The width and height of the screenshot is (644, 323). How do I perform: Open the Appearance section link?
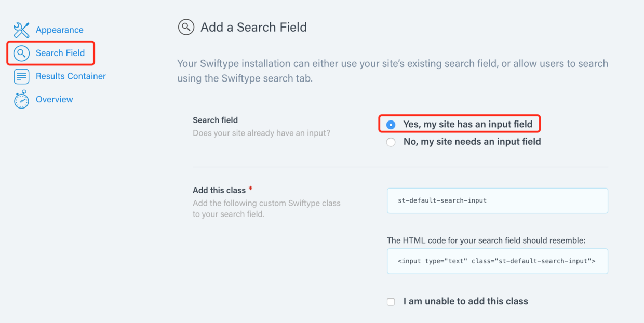59,30
